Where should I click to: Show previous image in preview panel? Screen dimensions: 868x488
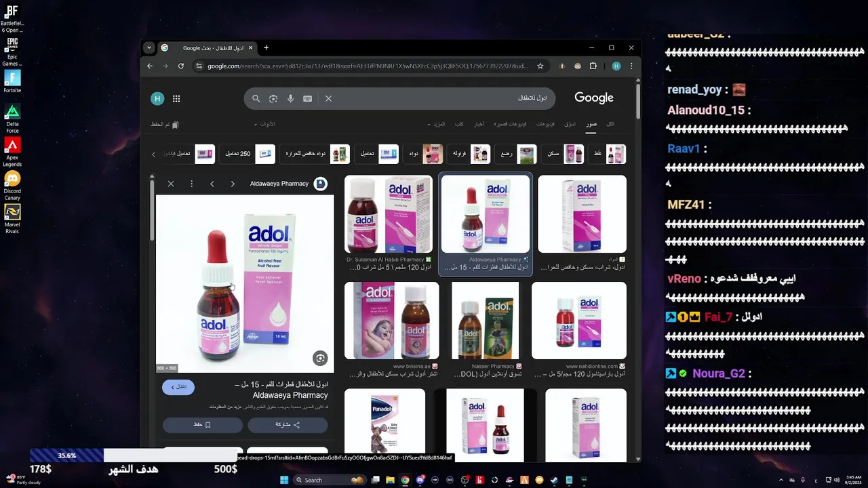pos(212,184)
